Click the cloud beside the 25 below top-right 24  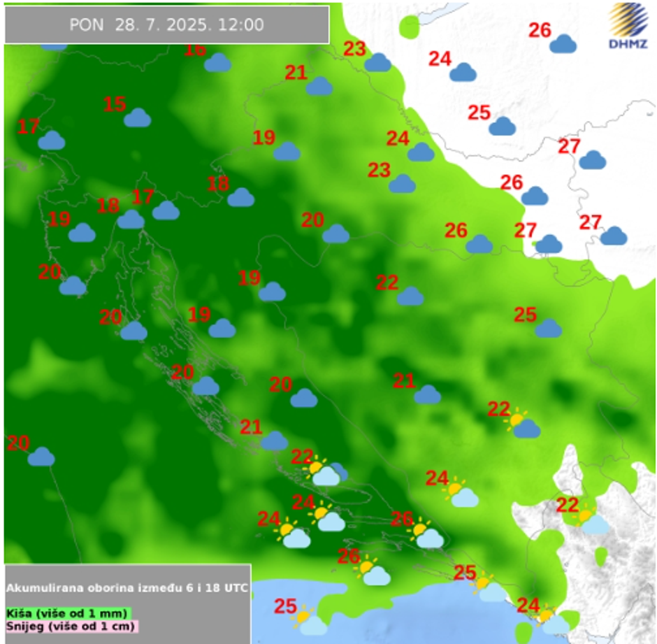pyautogui.click(x=502, y=127)
